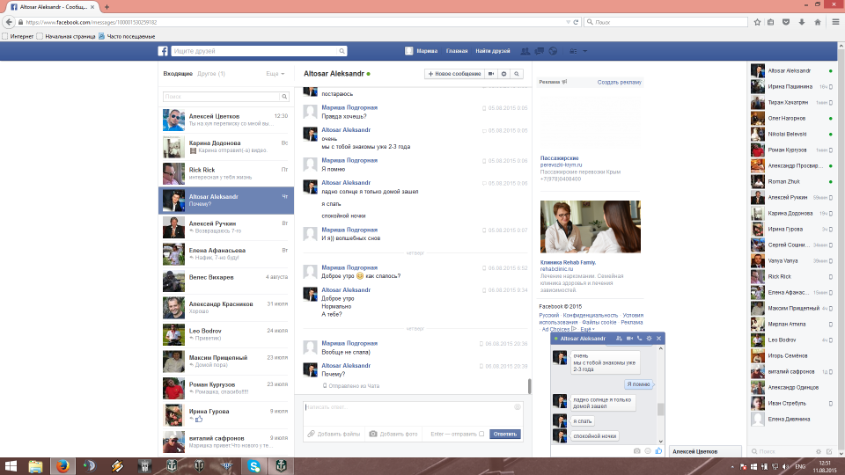Go to Главная in the header
Screen dimensions: 845x475
(456, 51)
